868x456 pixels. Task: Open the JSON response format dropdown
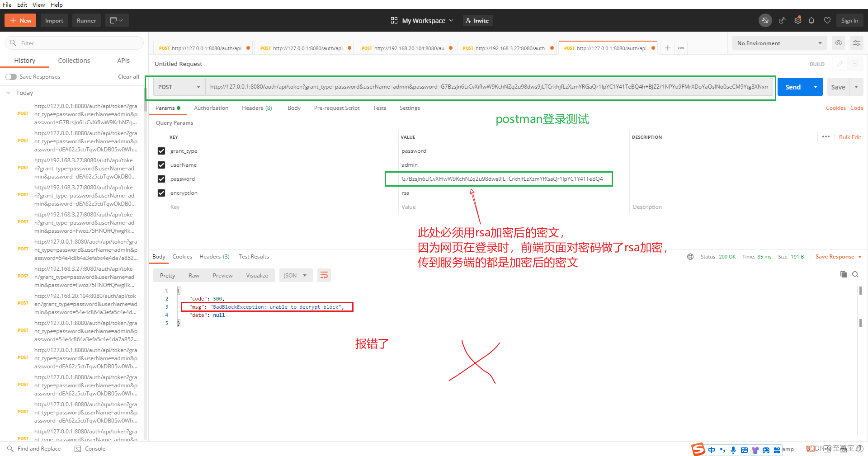click(x=295, y=275)
